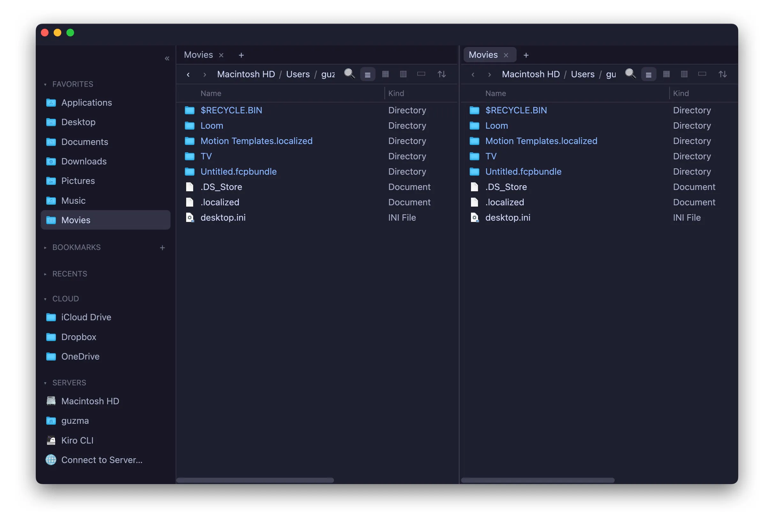774x532 pixels.
Task: Select .DS_Store file in left pane
Action: pos(317,187)
